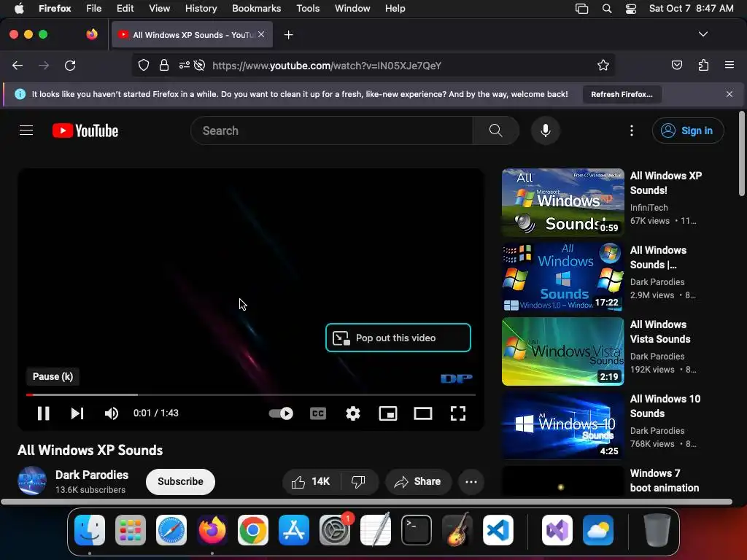Go back with Firefox back arrow
Screen dimensions: 747x560
click(18, 65)
